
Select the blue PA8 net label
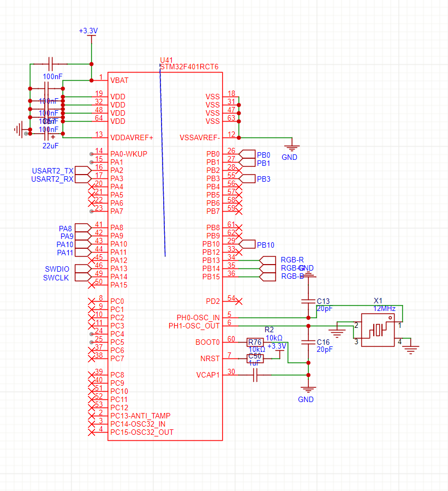(65, 229)
